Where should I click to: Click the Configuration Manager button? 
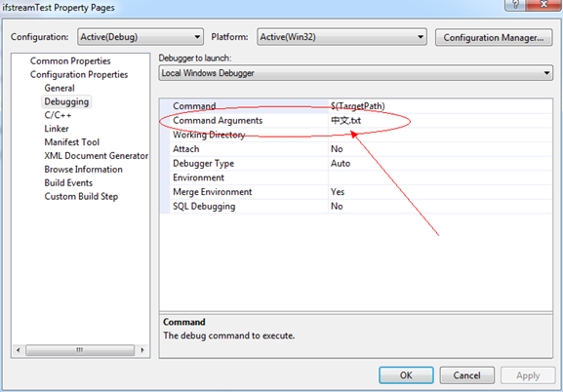pos(494,37)
